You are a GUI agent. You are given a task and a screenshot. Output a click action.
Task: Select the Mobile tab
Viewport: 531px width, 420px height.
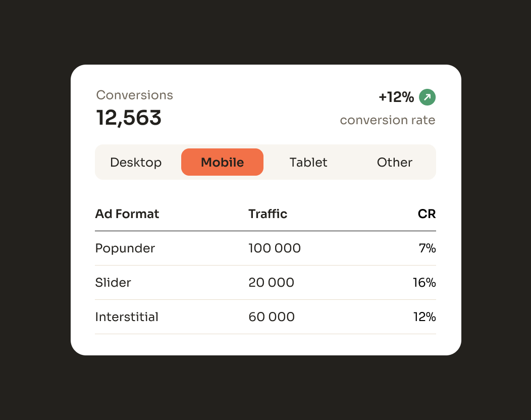tap(222, 163)
